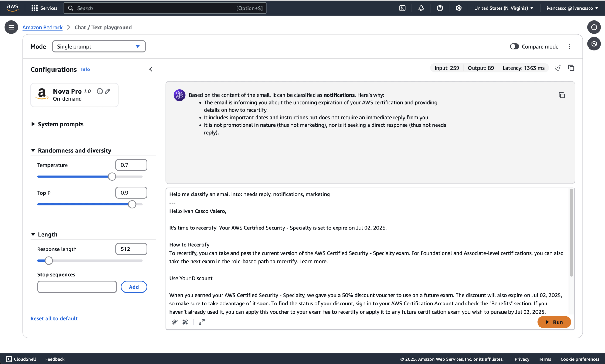Collapse the Configurations panel with chevron
The height and width of the screenshot is (364, 605).
coord(151,69)
